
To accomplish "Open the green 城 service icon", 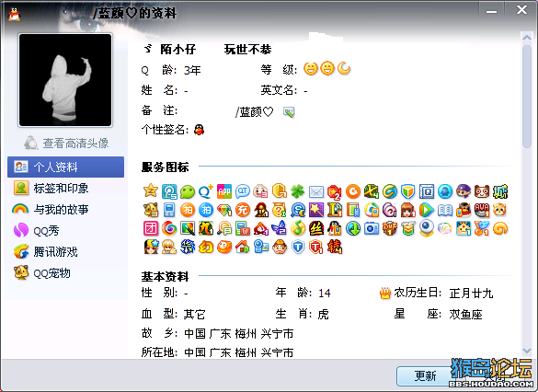I will coord(500,191).
